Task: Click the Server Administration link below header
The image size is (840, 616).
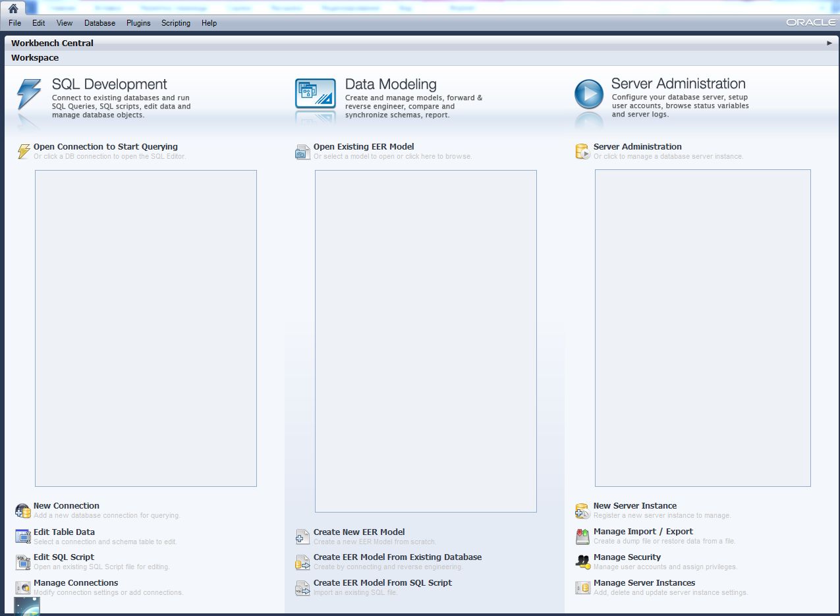Action: [638, 147]
